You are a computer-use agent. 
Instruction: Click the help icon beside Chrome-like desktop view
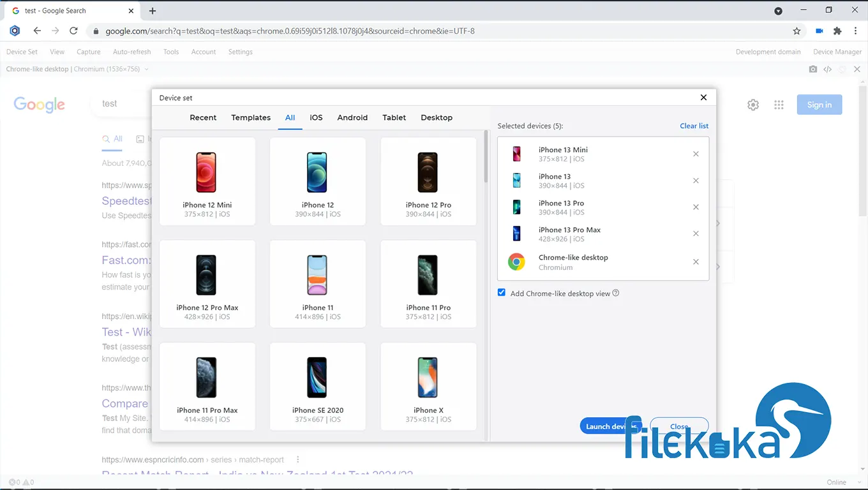616,293
